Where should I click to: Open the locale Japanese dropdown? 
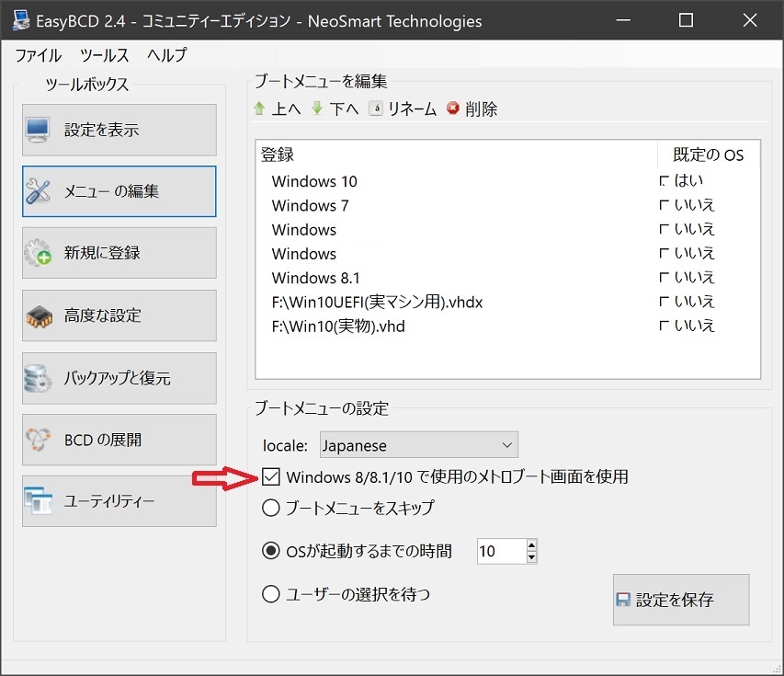[x=419, y=445]
